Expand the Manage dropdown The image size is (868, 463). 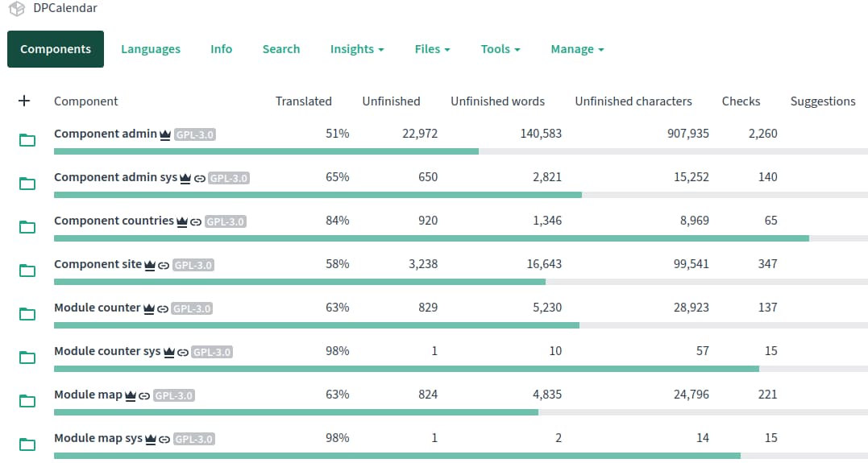[577, 49]
